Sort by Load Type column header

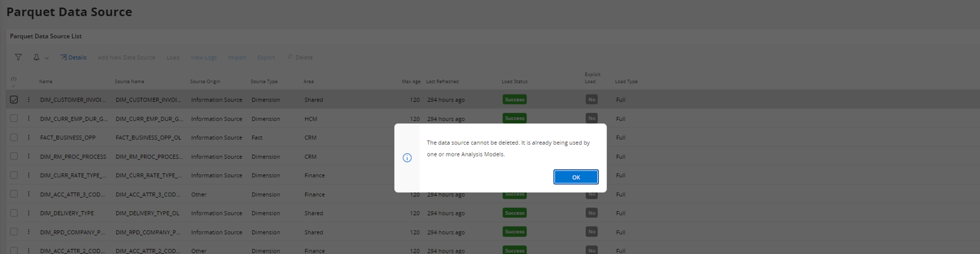[x=626, y=82]
